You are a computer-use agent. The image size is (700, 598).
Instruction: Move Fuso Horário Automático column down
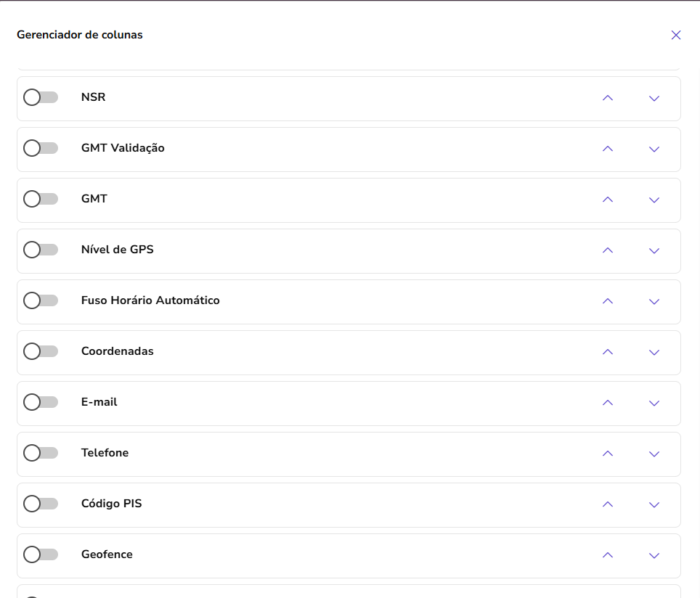[654, 301]
